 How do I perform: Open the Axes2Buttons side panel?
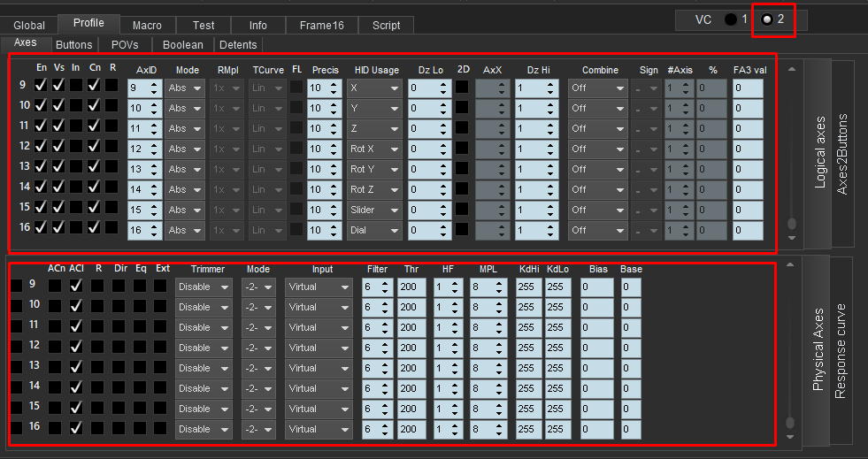[841, 155]
